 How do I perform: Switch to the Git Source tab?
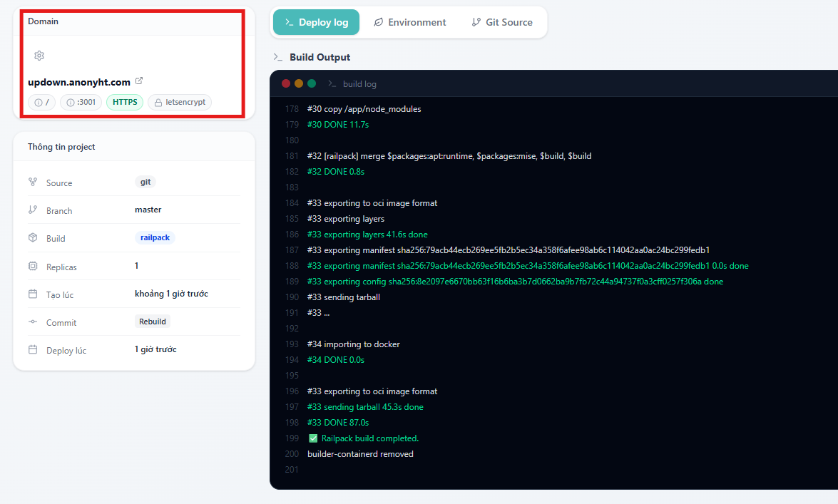pos(502,22)
